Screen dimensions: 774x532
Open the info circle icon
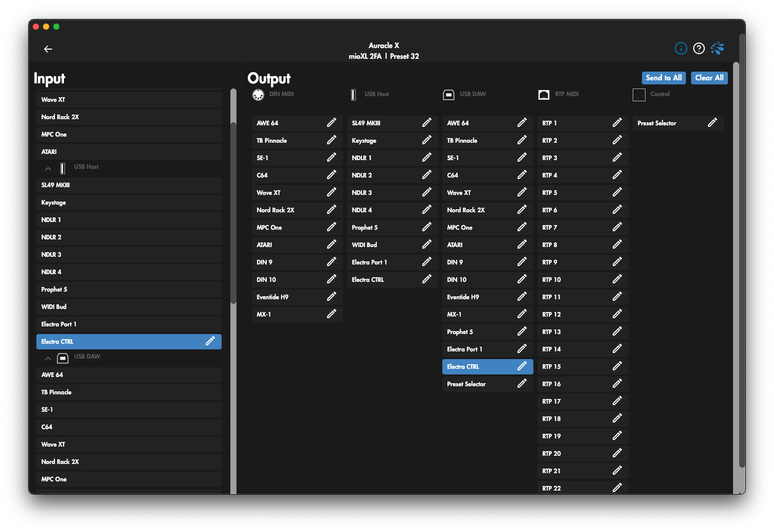681,49
